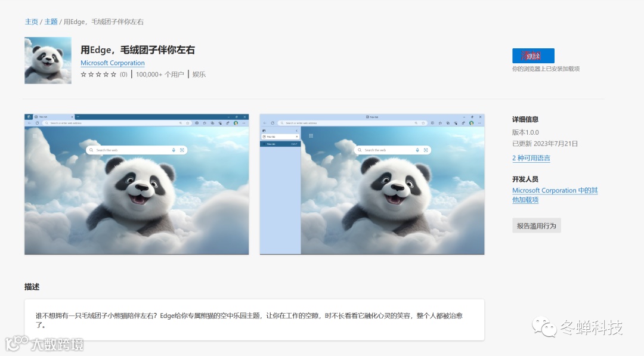Click the 开发人员 heading
Image resolution: width=644 pixels, height=356 pixels.
click(525, 179)
